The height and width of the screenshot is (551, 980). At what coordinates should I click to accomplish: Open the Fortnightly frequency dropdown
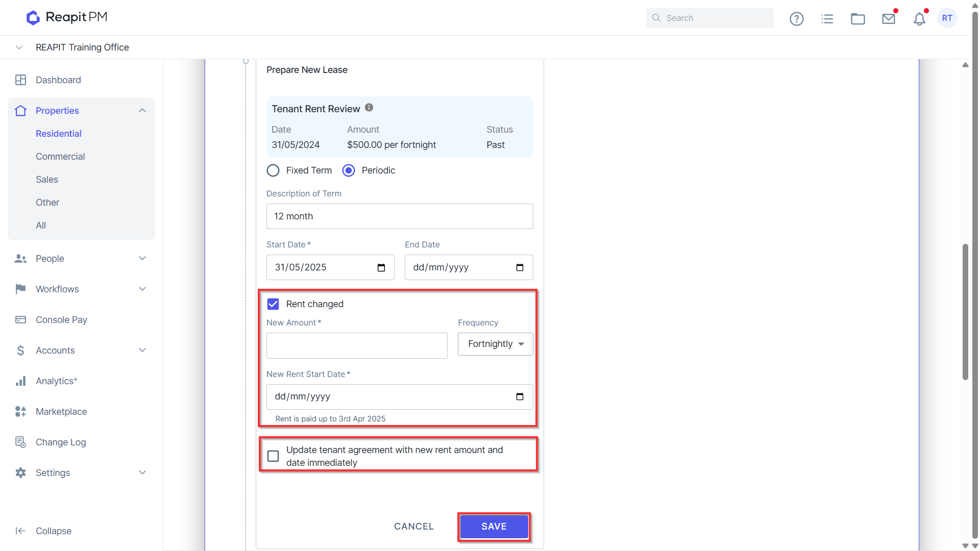point(495,344)
